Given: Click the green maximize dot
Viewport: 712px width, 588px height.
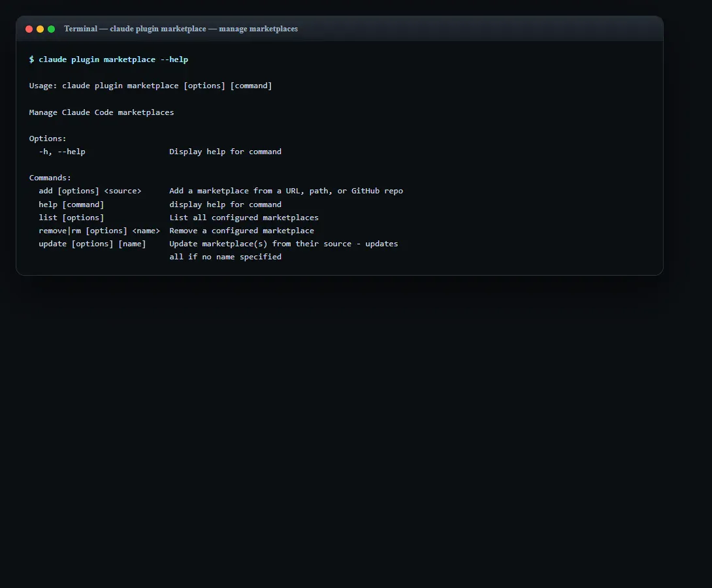Looking at the screenshot, I should click(52, 29).
